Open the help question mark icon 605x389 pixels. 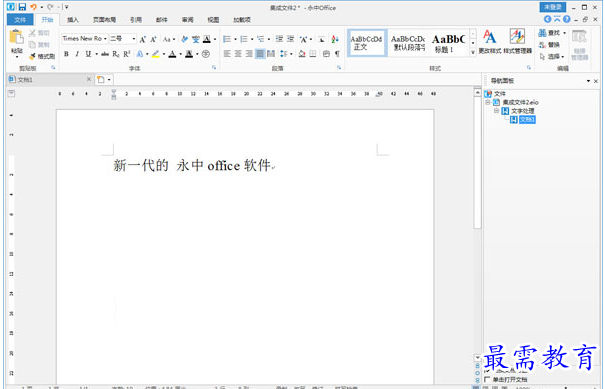(x=566, y=19)
